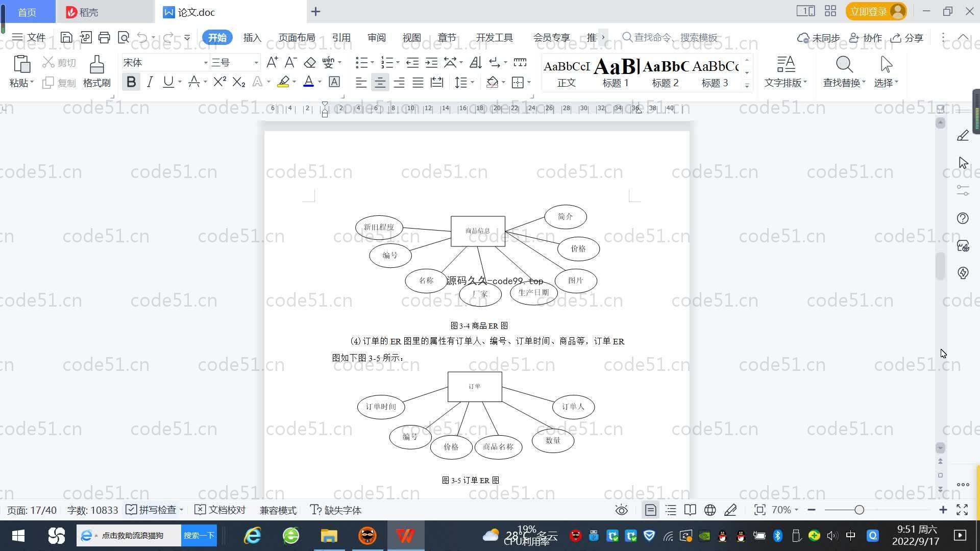
Task: Toggle eye protection mode icon
Action: point(621,510)
